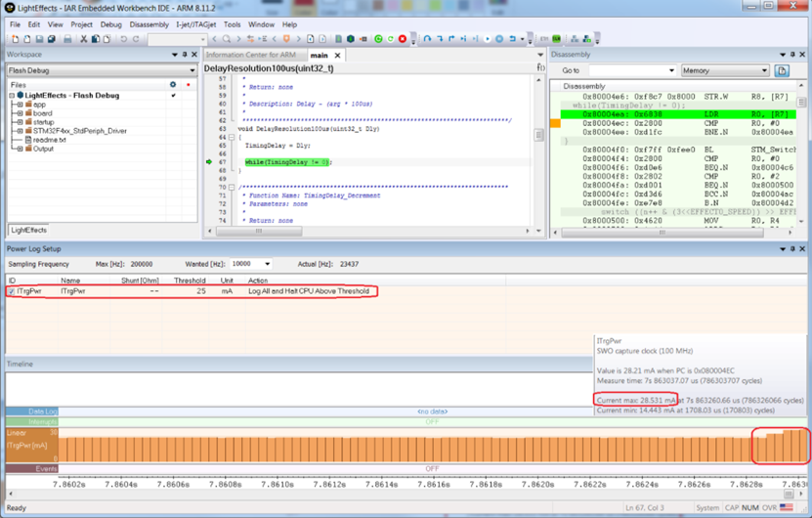Screen dimensions: 812x518
Task: Click the Go run icon
Action: 488,39
